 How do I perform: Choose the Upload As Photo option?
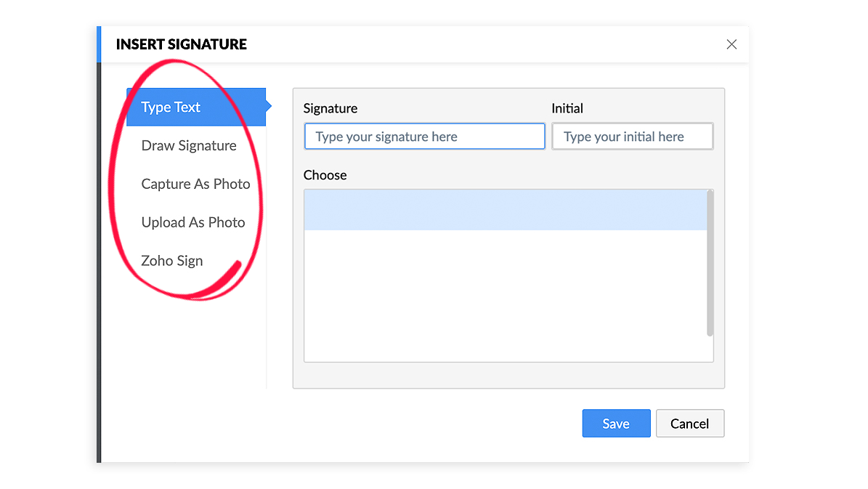[x=193, y=223]
